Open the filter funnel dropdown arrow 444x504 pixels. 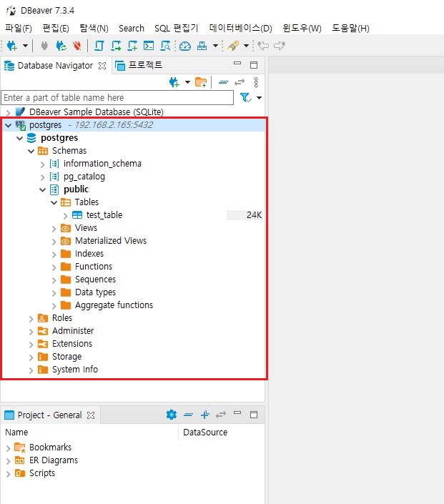tap(259, 97)
